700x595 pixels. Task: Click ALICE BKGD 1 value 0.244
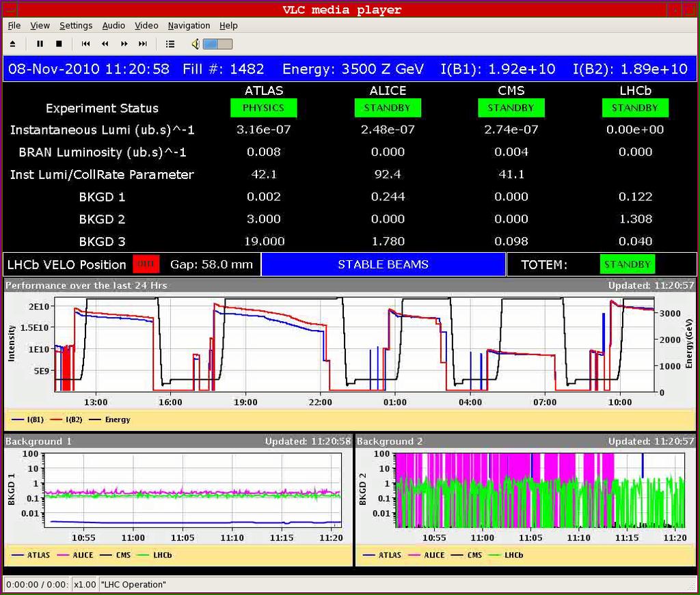click(388, 196)
